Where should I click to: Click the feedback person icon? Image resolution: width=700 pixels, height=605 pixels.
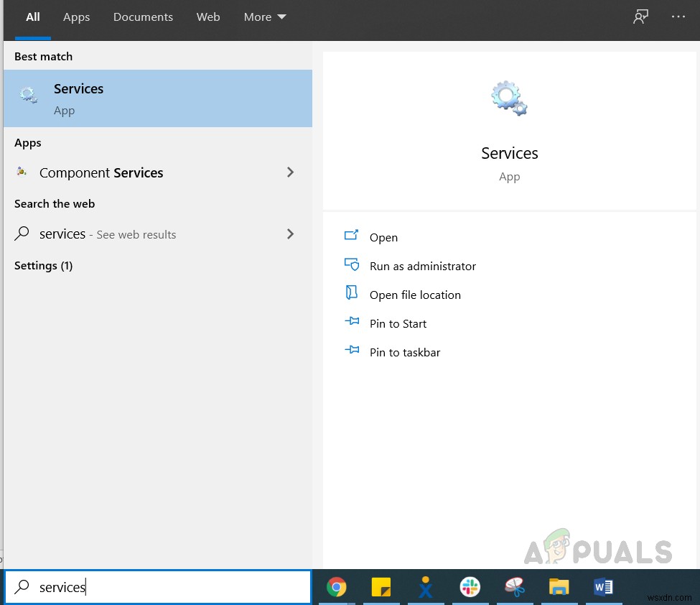[640, 17]
